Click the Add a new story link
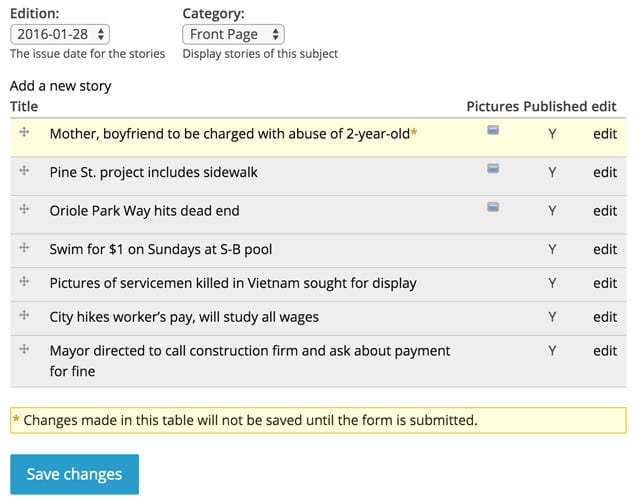Viewport: 643px width, 500px height. click(61, 86)
